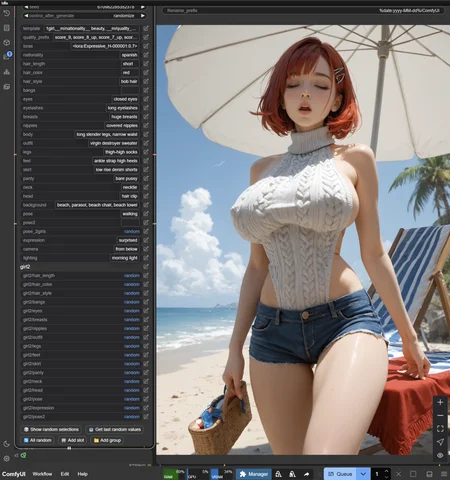Click right arrow of control_after_generate

coord(143,16)
